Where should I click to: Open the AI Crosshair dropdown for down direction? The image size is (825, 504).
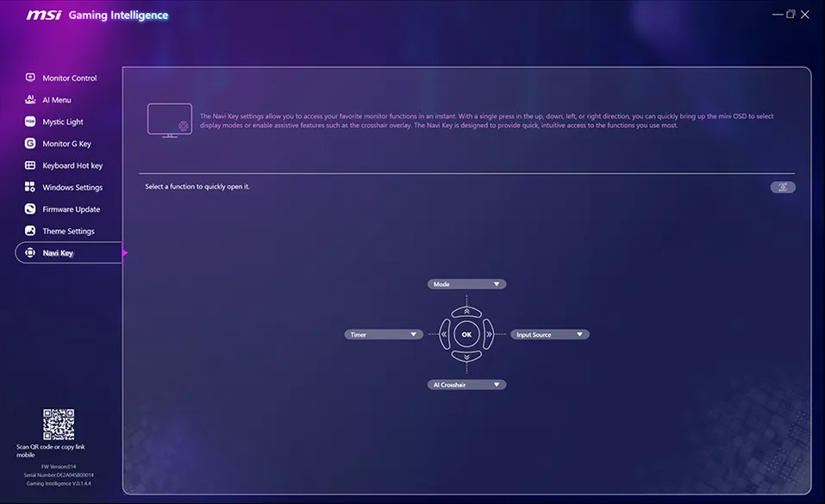click(466, 384)
